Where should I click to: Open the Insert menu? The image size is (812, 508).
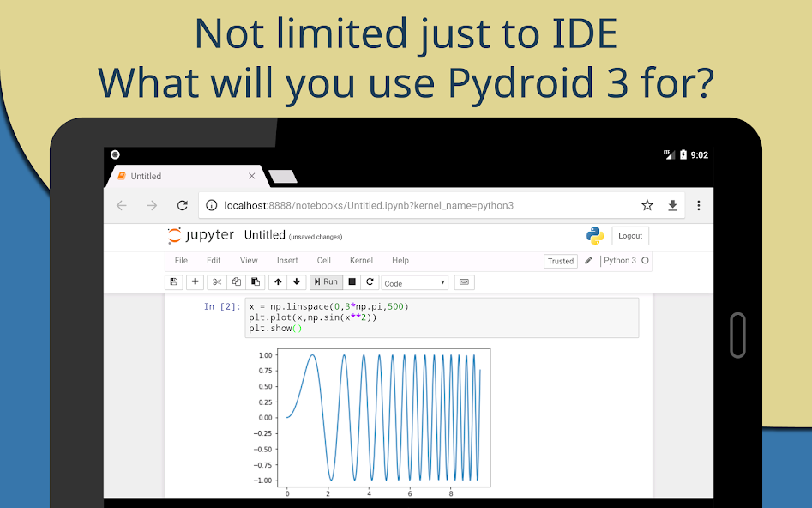(287, 260)
